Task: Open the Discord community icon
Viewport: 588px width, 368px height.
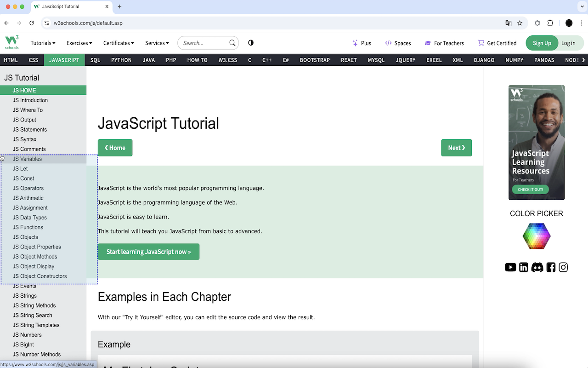Action: point(537,267)
